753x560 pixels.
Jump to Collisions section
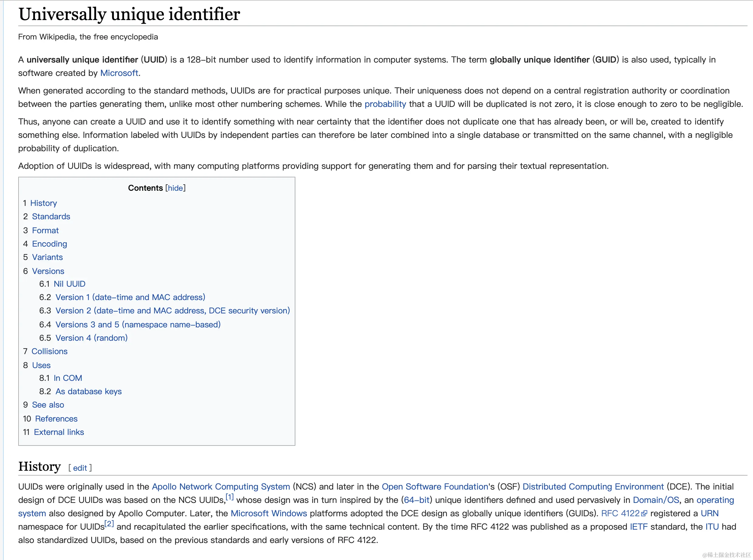click(49, 352)
